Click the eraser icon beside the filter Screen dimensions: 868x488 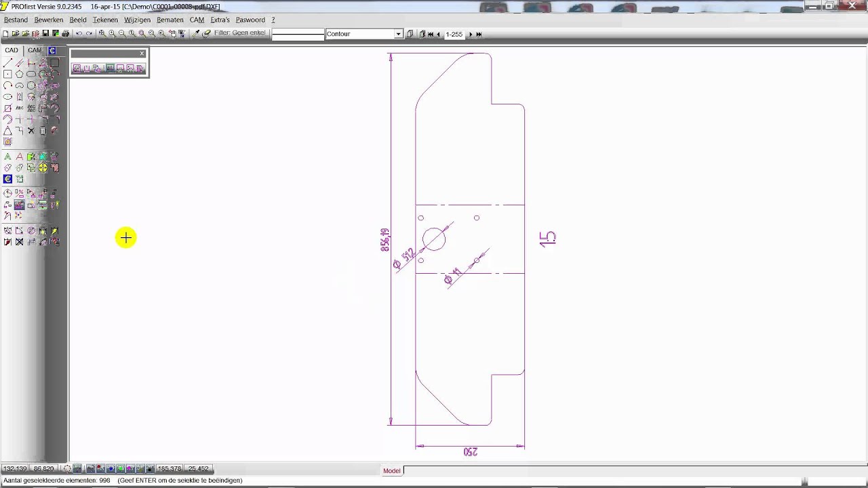[x=206, y=33]
